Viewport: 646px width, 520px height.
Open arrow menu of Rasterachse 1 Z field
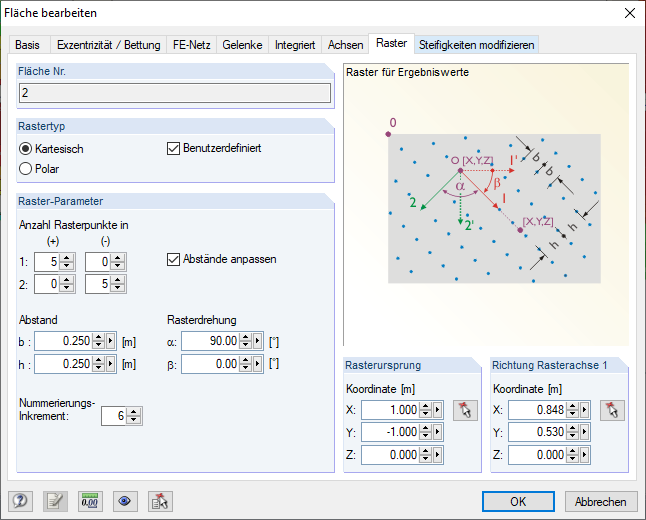point(585,455)
